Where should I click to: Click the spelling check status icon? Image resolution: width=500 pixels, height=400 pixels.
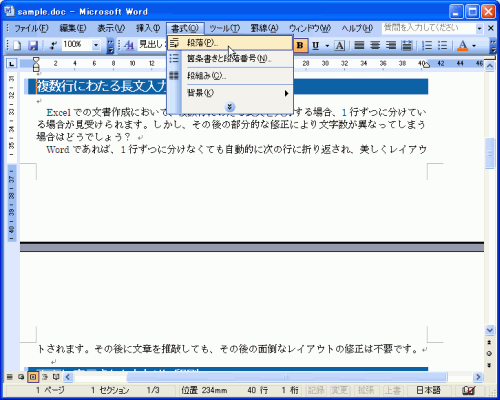pos(469,390)
